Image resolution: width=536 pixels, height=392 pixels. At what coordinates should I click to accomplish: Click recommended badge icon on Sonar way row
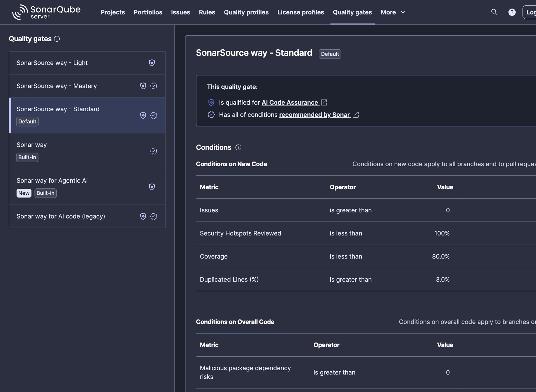tap(154, 151)
